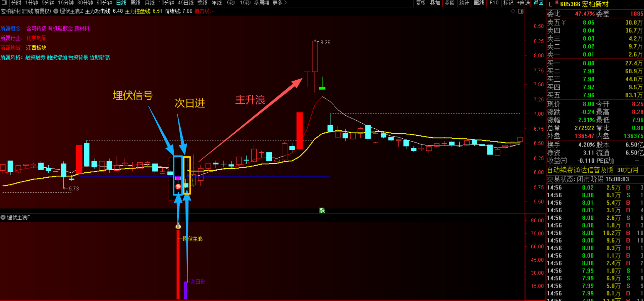
Task: Click the 主力控盘线 6.51 indicator label
Action: [x=144, y=11]
